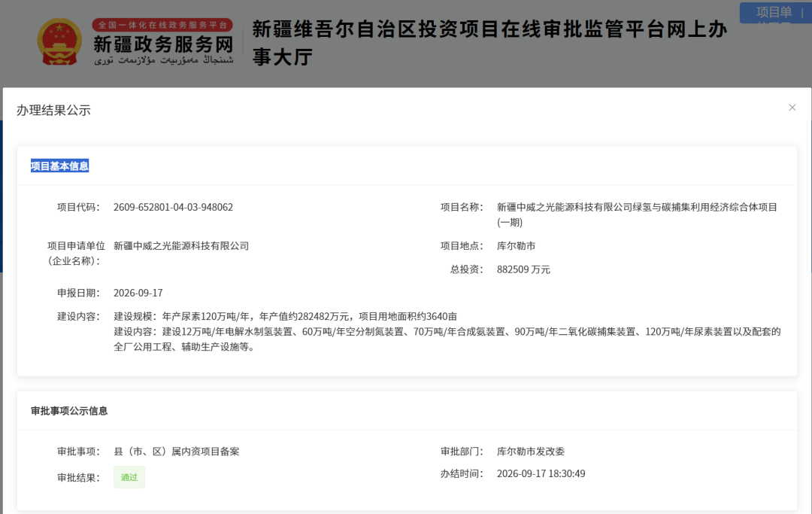The width and height of the screenshot is (812, 514).
Task: Click the 审批部门 label
Action: [x=462, y=452]
